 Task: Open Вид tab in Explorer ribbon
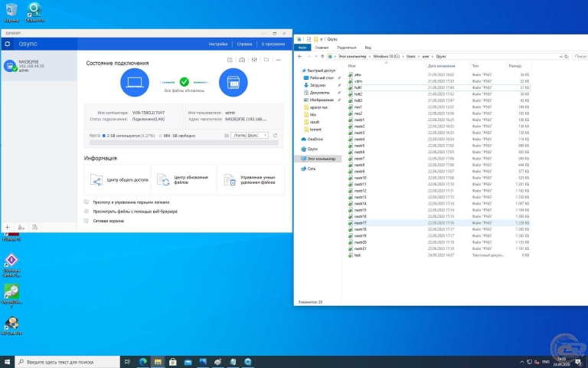(367, 48)
